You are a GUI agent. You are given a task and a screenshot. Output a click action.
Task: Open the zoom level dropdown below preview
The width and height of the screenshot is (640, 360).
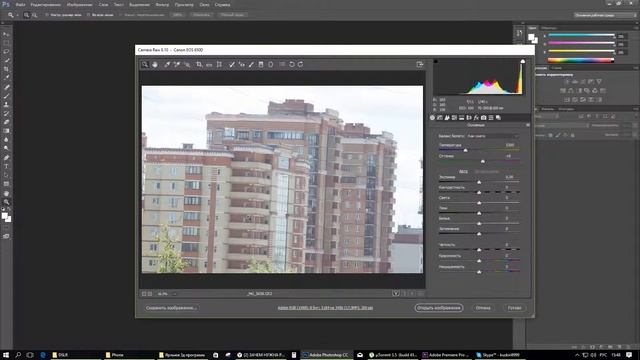(x=174, y=294)
